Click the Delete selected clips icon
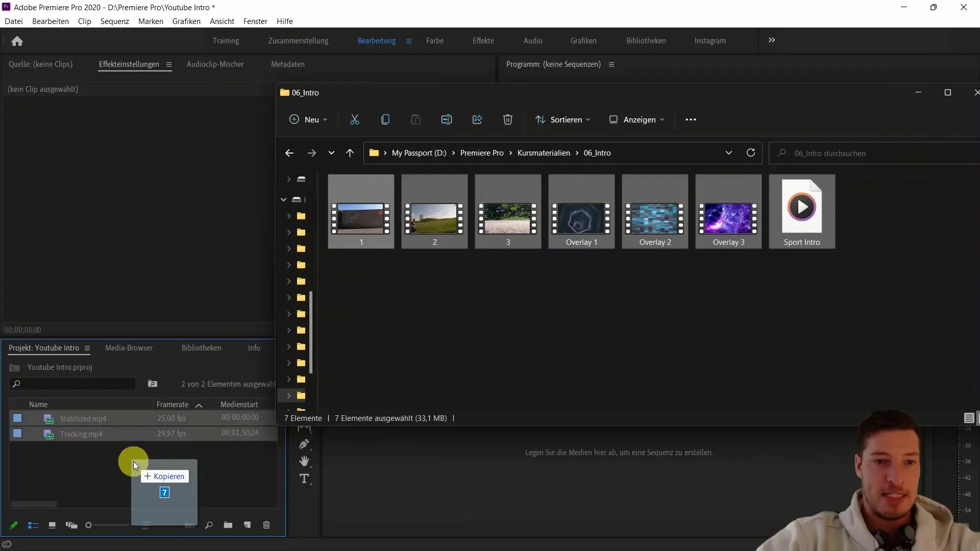 pyautogui.click(x=267, y=525)
